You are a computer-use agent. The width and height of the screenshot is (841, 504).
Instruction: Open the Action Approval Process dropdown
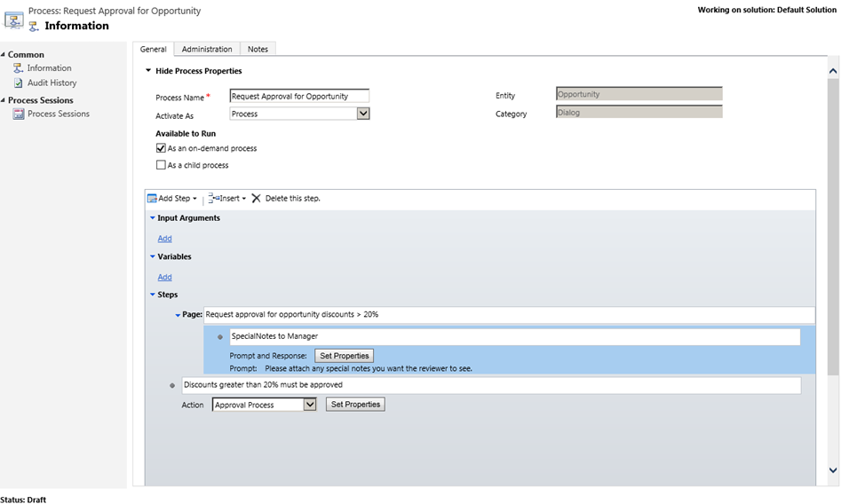point(310,405)
